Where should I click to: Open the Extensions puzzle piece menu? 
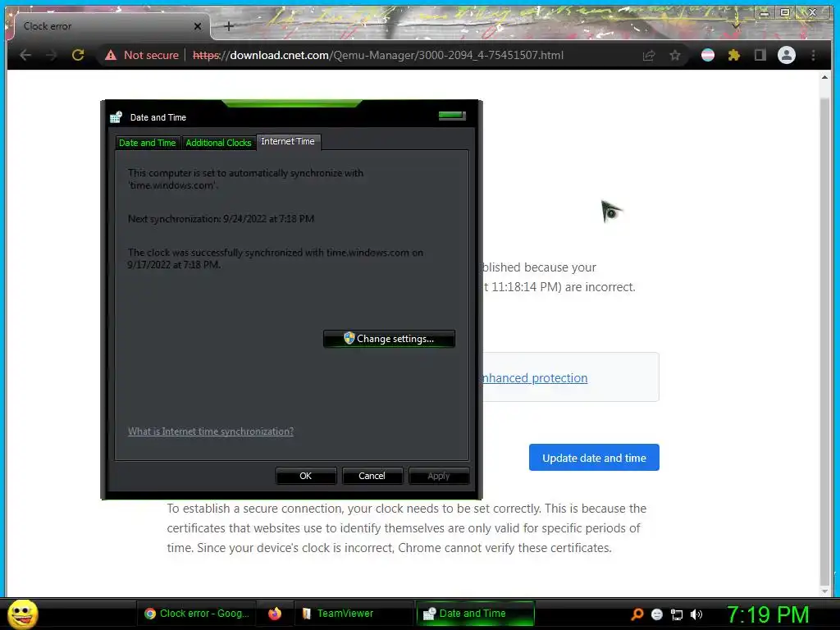coord(734,55)
